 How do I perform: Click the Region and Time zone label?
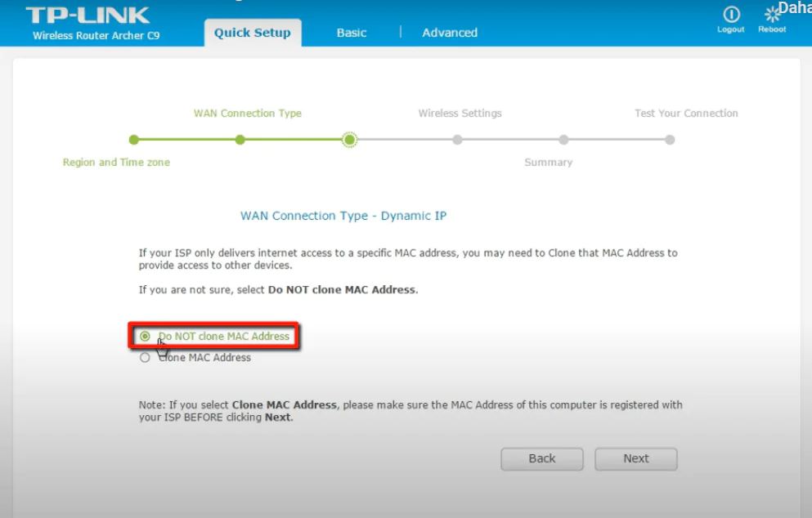[117, 162]
